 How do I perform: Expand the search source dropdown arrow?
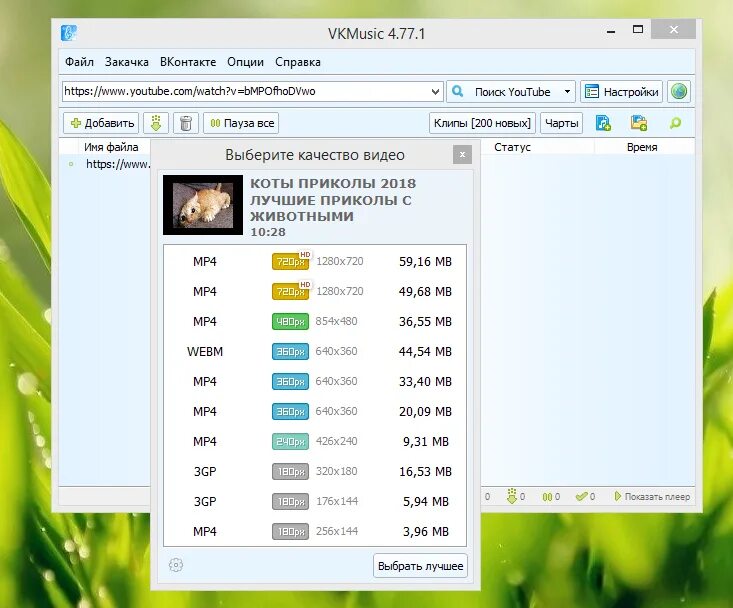567,92
